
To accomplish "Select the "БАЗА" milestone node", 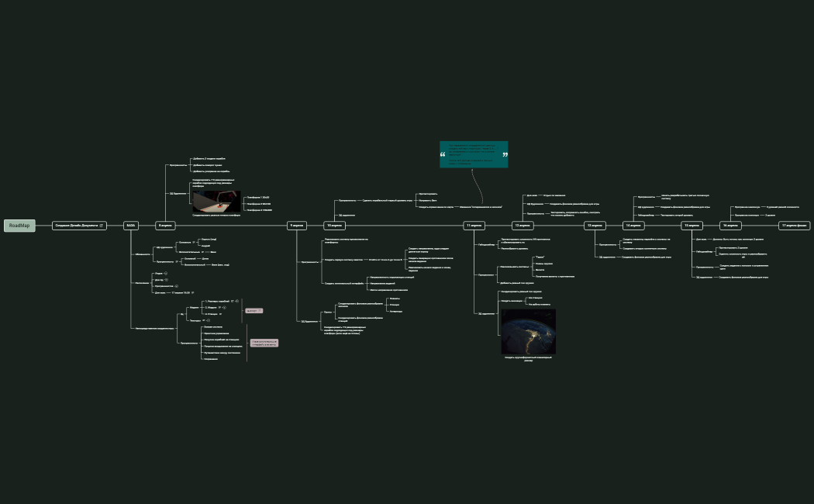I will pos(129,226).
